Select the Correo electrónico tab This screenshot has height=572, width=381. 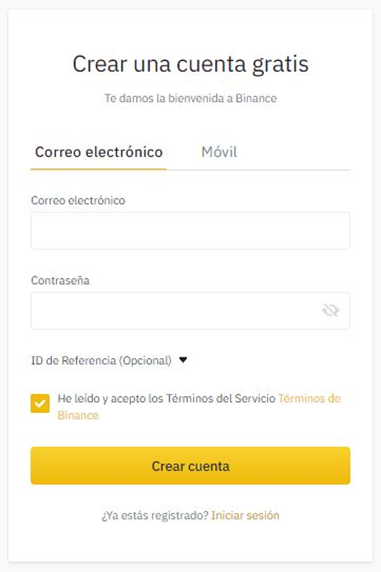pos(99,152)
